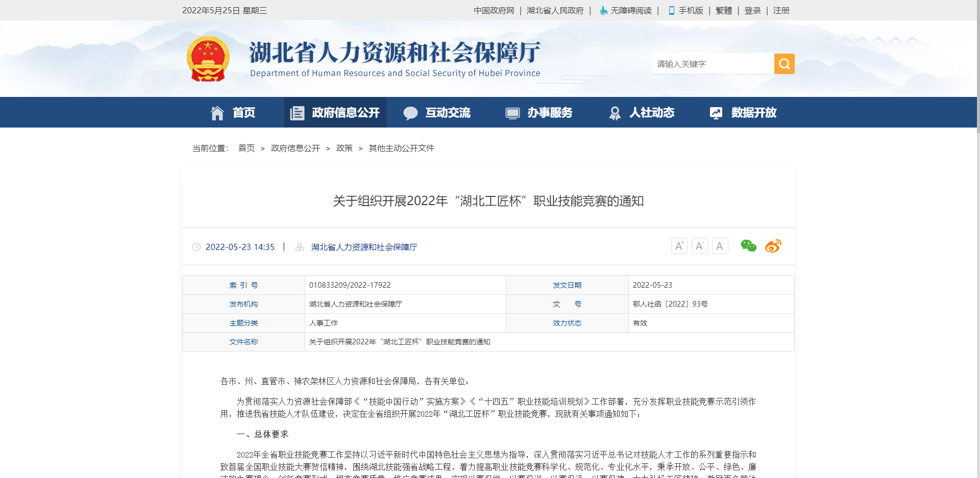980x478 pixels.
Task: Decrease font size with A- icon
Action: (699, 246)
